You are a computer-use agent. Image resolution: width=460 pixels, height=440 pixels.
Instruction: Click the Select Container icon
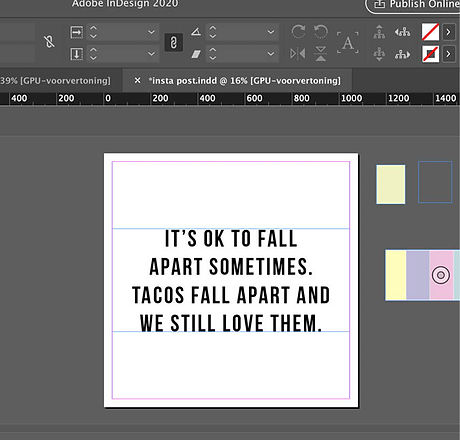coord(379,32)
